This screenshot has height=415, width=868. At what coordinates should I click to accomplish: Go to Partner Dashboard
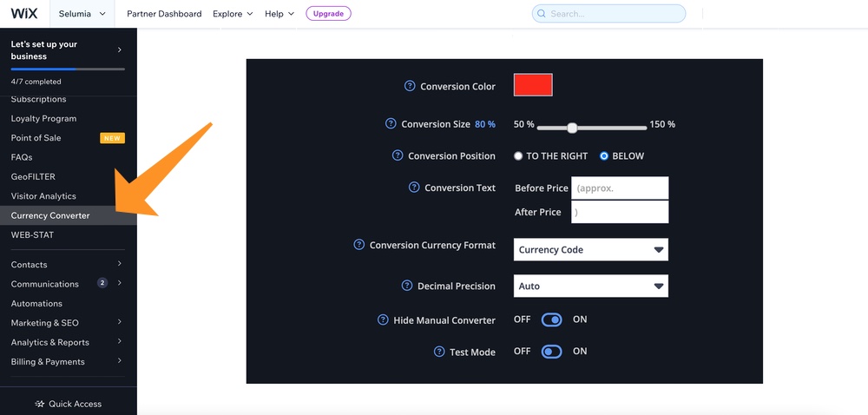click(x=164, y=14)
